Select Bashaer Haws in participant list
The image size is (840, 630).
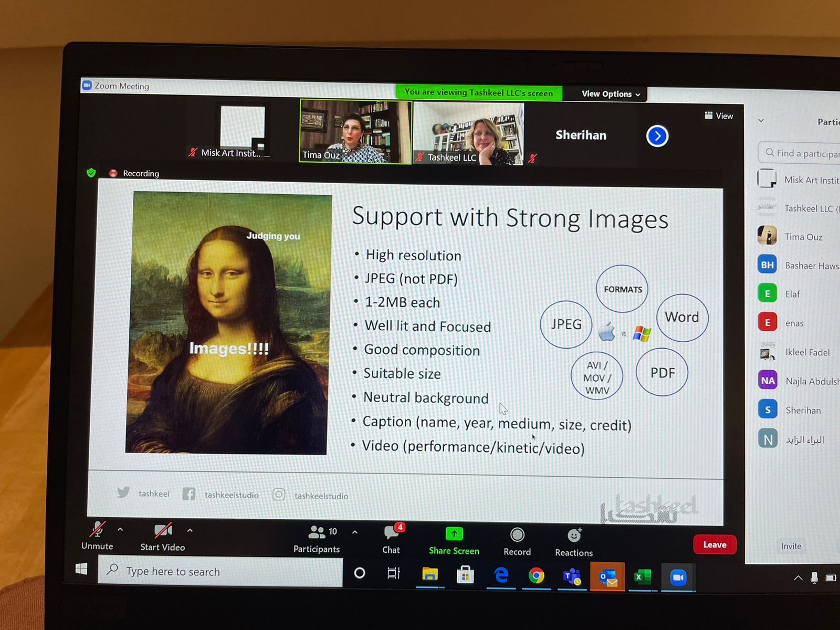click(x=799, y=265)
